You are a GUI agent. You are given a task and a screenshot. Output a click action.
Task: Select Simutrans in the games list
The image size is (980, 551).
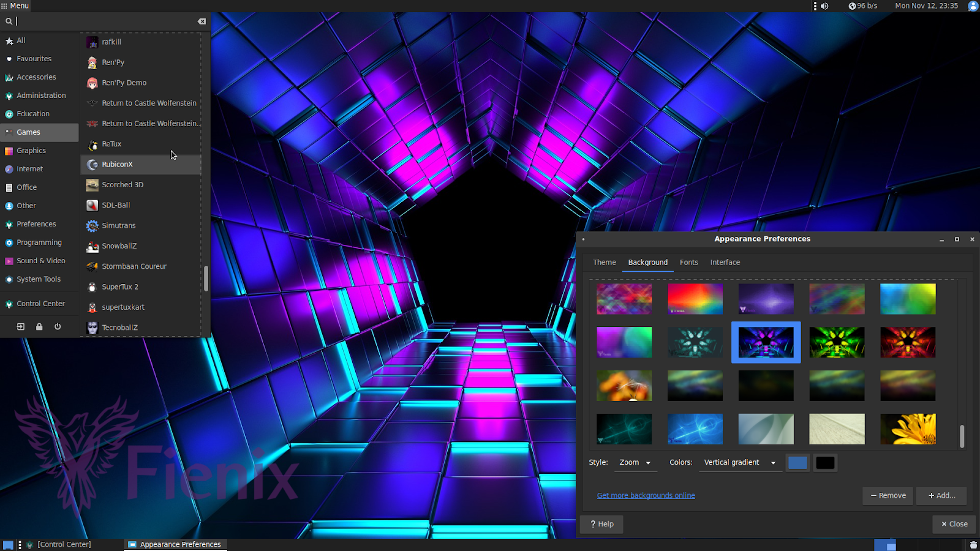coord(119,225)
